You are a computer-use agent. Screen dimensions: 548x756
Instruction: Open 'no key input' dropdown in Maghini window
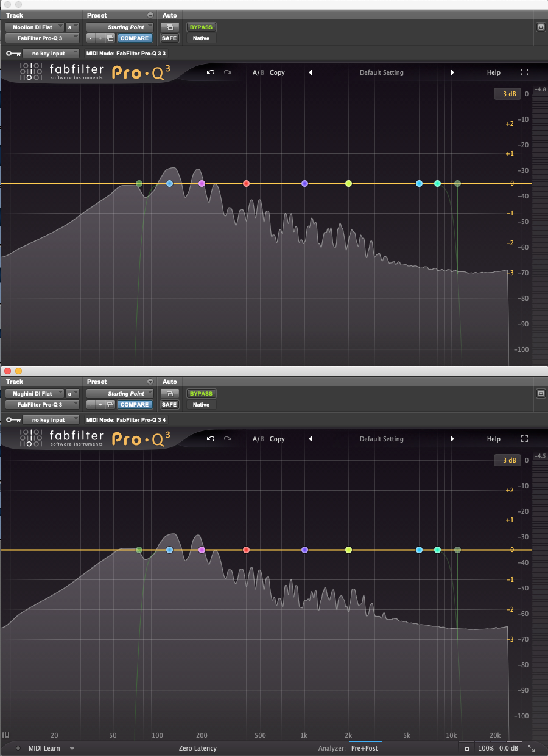(x=51, y=420)
